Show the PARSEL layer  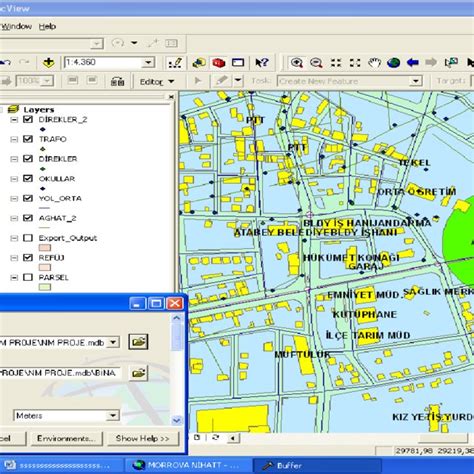tap(28, 277)
